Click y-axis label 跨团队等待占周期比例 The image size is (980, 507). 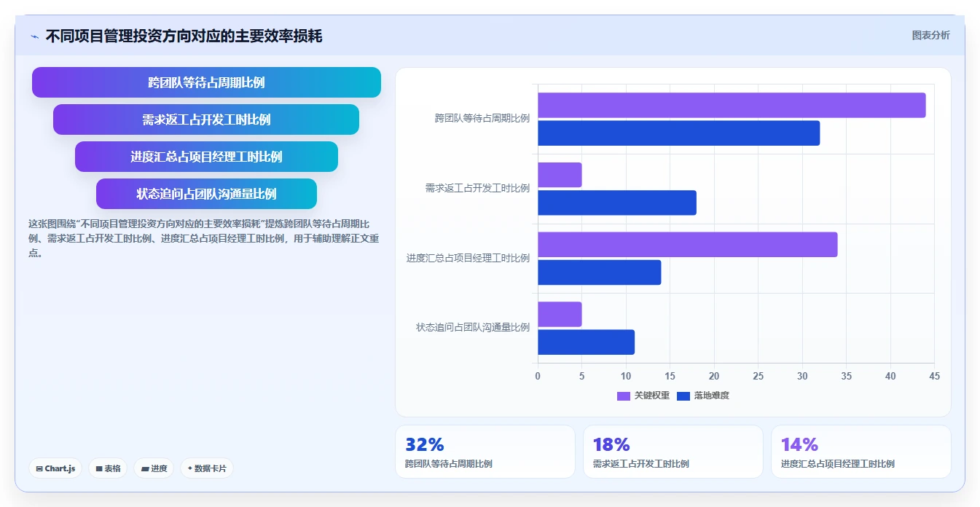coord(482,118)
